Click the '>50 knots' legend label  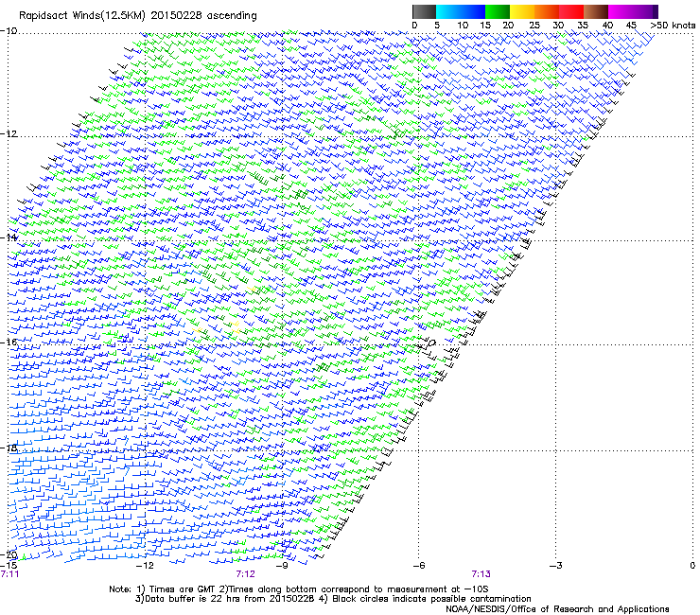(673, 26)
